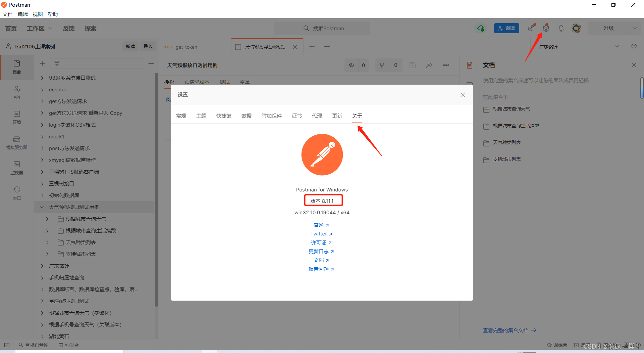Viewport: 644px width, 353px height.
Task: Expand the 根据城市查询天气 folder in sidebar
Action: (47, 219)
